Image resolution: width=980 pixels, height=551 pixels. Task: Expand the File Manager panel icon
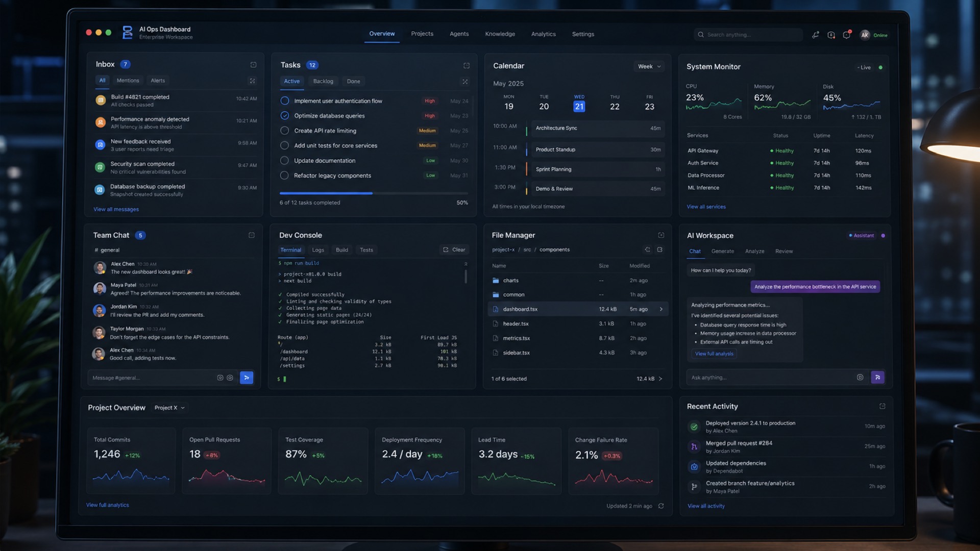(661, 235)
